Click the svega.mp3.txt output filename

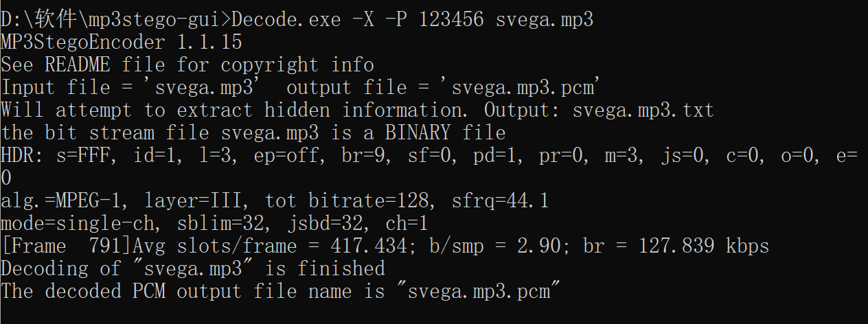point(643,110)
